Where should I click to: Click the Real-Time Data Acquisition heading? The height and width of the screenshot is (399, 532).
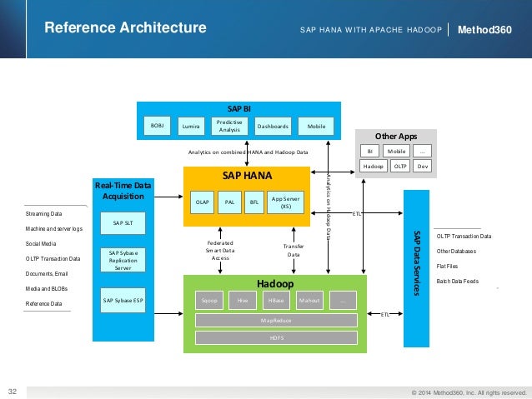(x=123, y=191)
